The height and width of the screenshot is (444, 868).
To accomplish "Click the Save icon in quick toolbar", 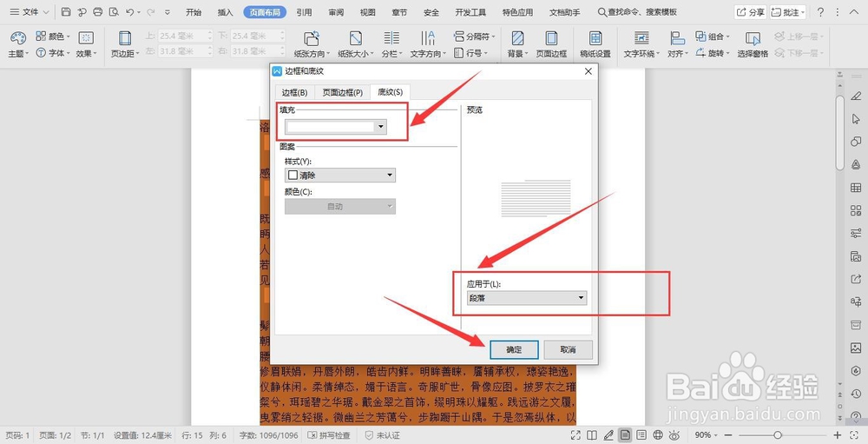I will coord(66,11).
